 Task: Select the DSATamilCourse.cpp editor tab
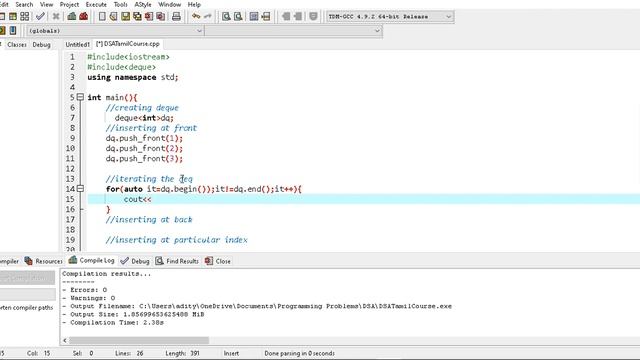click(128, 44)
